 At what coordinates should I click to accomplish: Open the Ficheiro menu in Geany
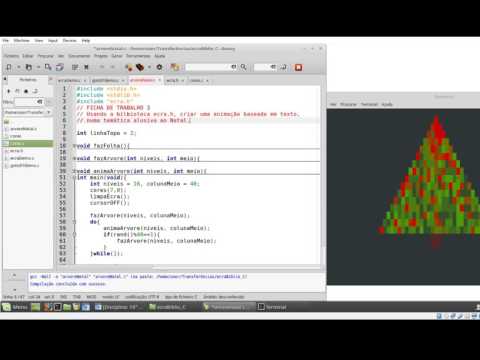[x=12, y=56]
